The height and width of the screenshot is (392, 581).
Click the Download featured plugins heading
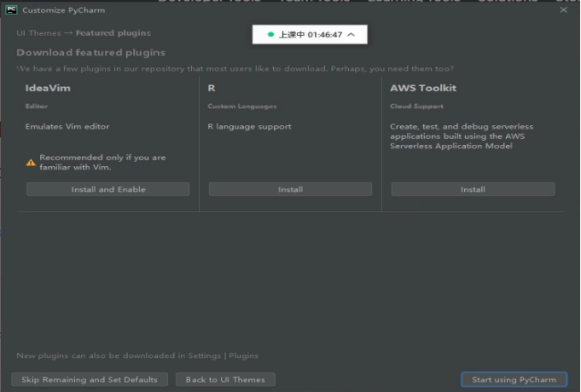pos(90,53)
